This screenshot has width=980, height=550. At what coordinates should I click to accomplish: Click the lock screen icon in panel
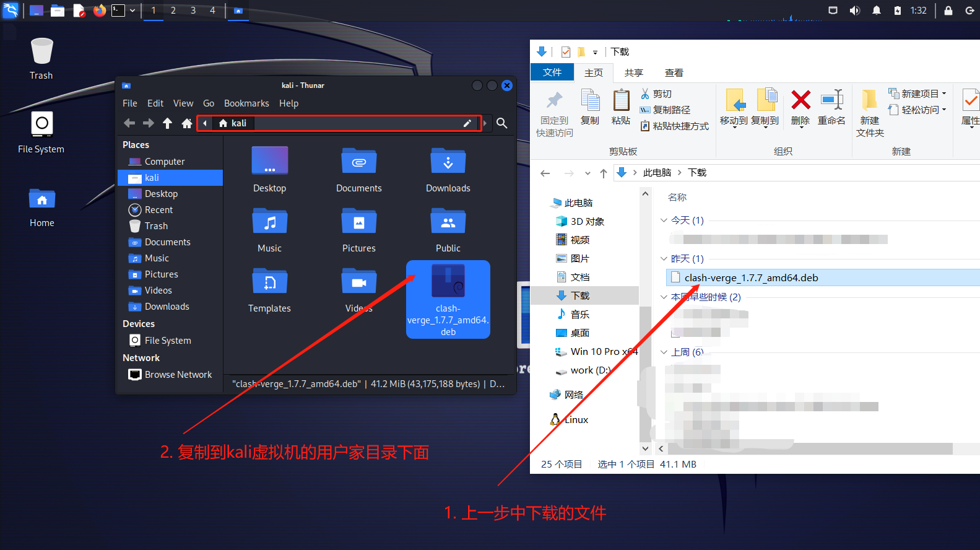click(948, 11)
